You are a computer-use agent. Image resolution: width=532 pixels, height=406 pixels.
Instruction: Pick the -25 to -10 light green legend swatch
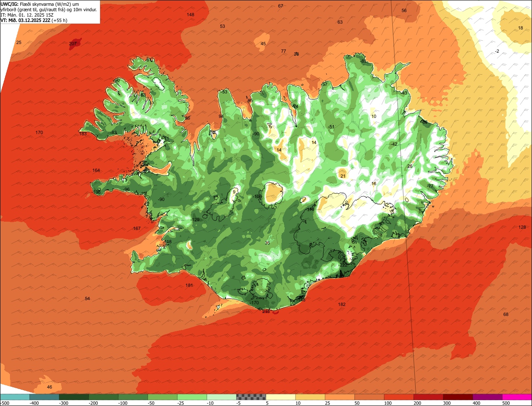[x=192, y=397]
